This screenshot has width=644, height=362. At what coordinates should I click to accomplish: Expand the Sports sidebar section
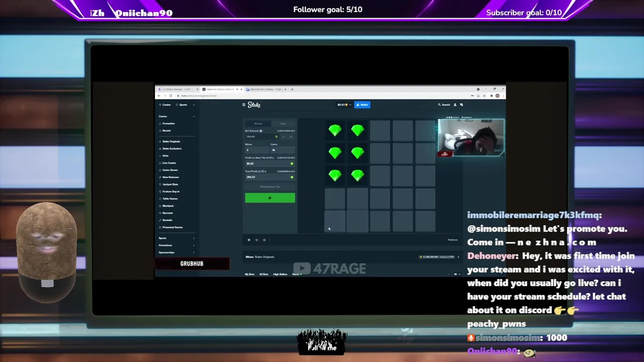tap(194, 238)
